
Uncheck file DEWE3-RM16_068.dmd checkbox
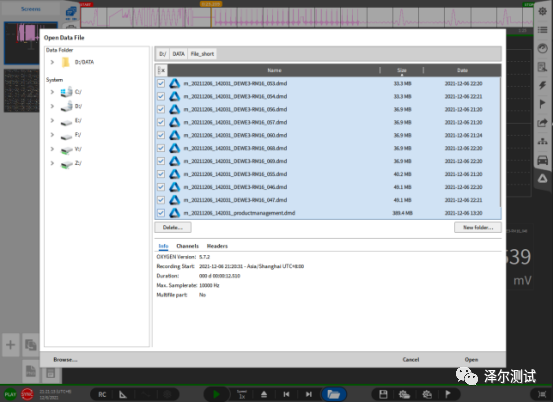pyautogui.click(x=161, y=148)
